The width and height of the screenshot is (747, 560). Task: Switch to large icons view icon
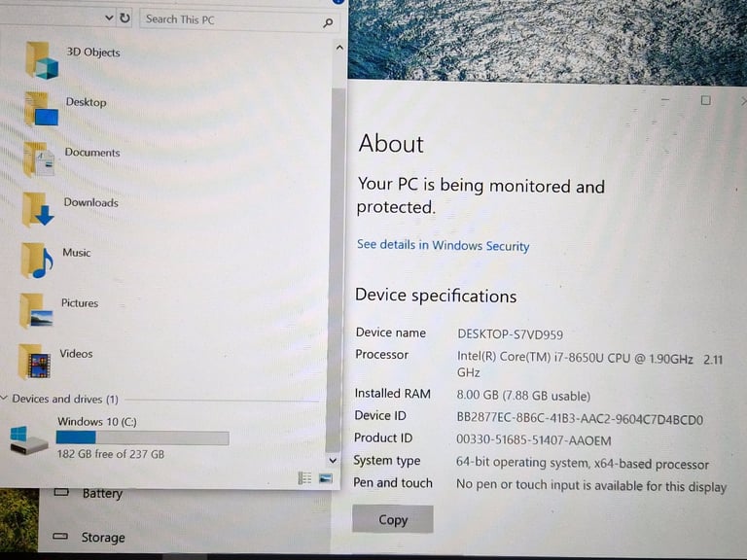326,478
